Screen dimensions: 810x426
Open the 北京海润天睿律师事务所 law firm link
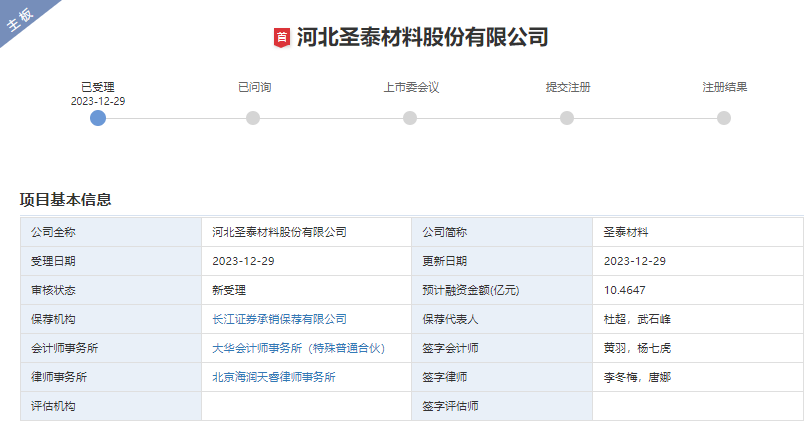273,377
